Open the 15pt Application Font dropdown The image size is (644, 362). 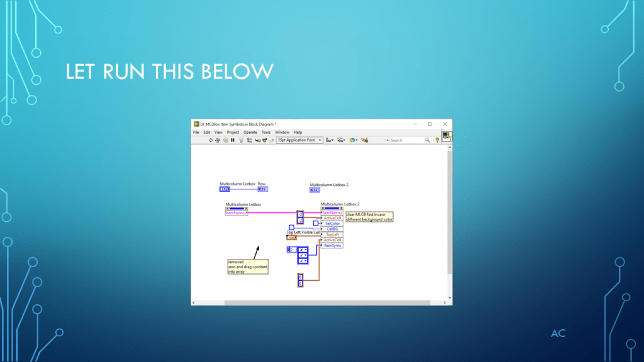click(x=299, y=140)
